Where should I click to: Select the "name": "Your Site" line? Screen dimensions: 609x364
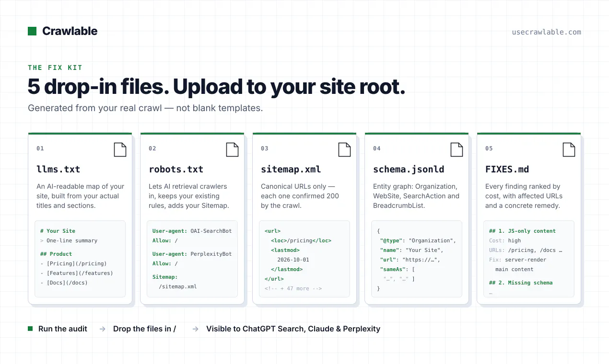(x=411, y=250)
